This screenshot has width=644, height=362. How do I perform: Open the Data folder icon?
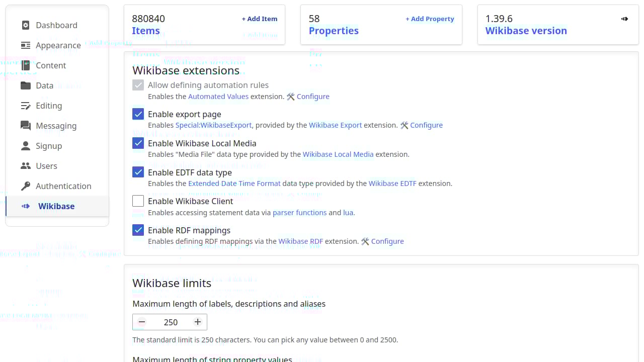point(25,85)
